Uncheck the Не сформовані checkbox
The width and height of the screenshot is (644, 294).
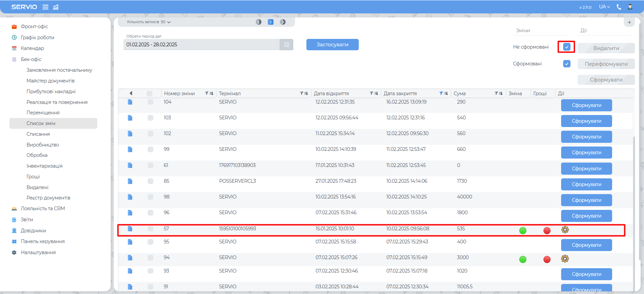(566, 47)
